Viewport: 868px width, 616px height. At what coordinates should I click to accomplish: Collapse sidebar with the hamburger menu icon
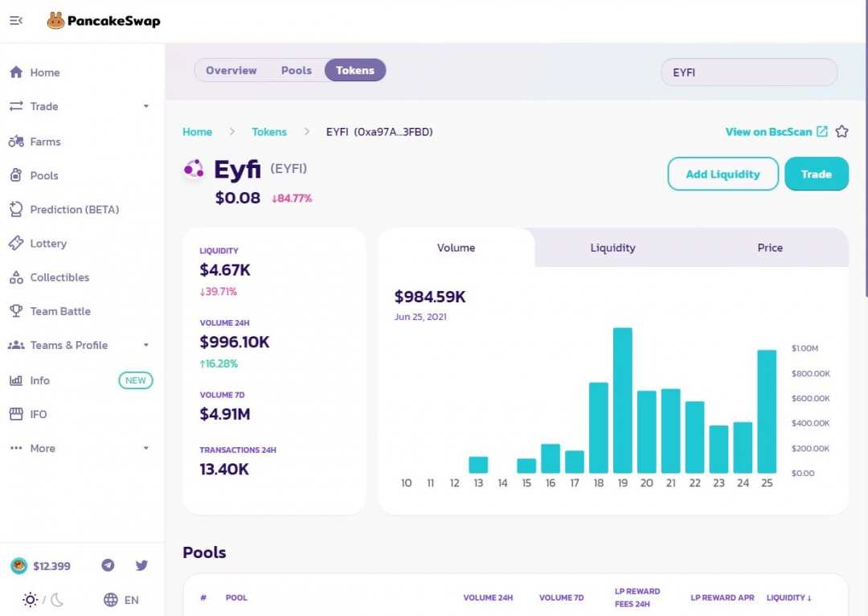coord(16,21)
